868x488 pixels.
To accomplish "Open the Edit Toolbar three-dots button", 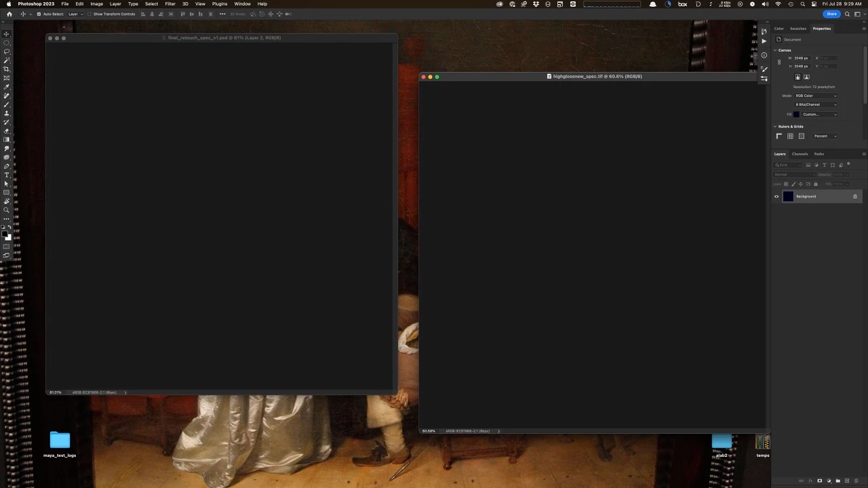I will coord(7,218).
